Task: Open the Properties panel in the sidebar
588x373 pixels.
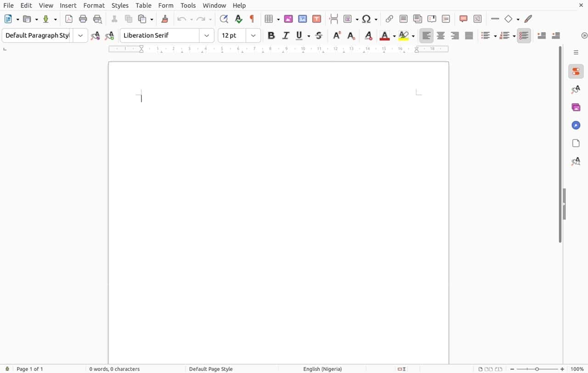Action: pyautogui.click(x=576, y=71)
